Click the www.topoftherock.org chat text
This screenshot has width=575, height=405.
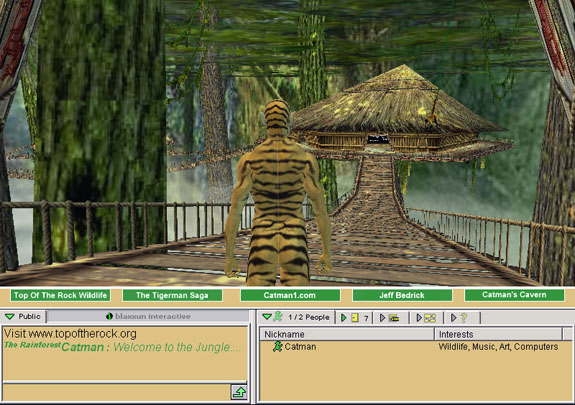[83, 334]
